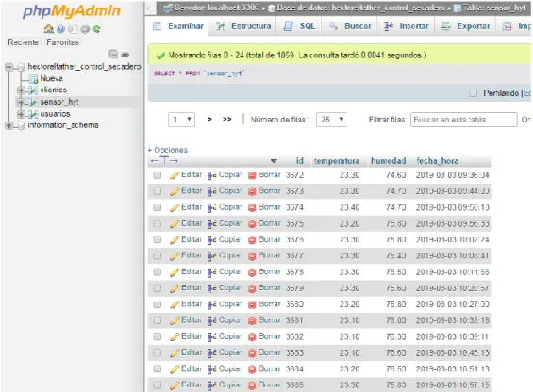Image resolution: width=533 pixels, height=392 pixels.
Task: Open the phpMyAdmin home icon
Action: pos(49,29)
